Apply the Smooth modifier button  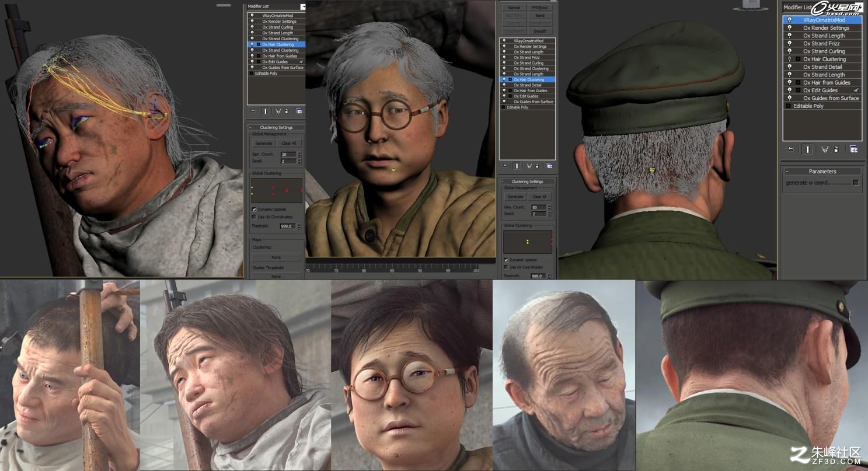click(540, 31)
